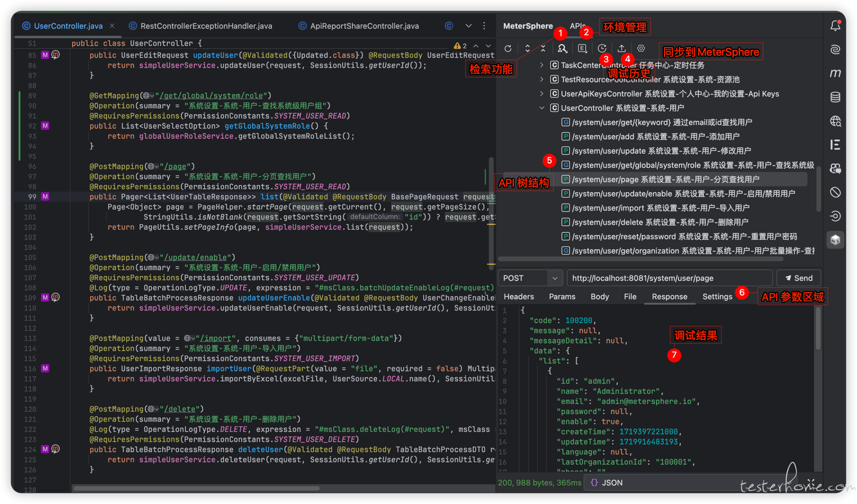Click gutter M icon on line 116

click(x=45, y=368)
